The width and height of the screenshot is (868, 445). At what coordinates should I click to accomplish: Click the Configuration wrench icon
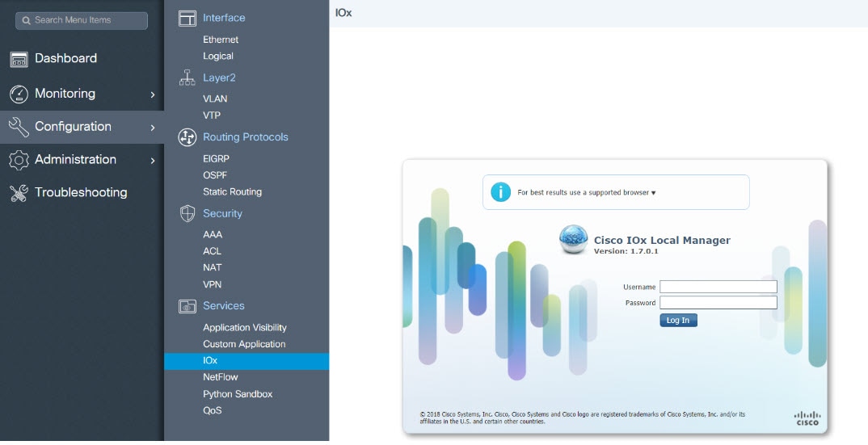(x=19, y=127)
